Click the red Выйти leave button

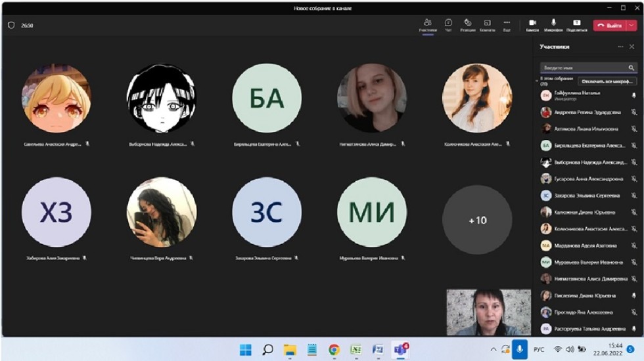pyautogui.click(x=609, y=26)
